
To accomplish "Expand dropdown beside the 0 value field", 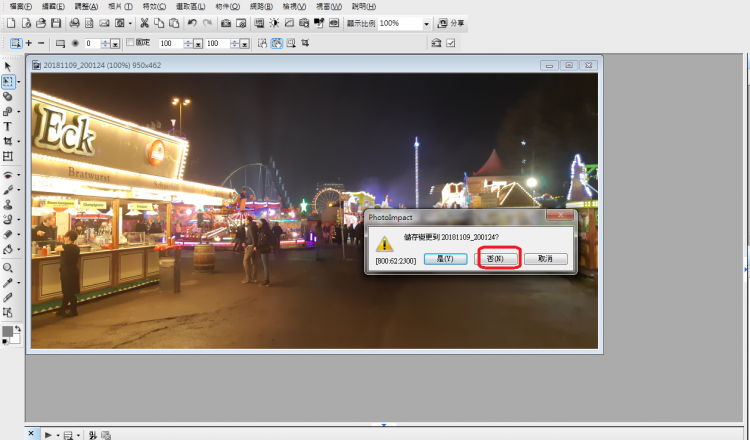I will pos(116,44).
